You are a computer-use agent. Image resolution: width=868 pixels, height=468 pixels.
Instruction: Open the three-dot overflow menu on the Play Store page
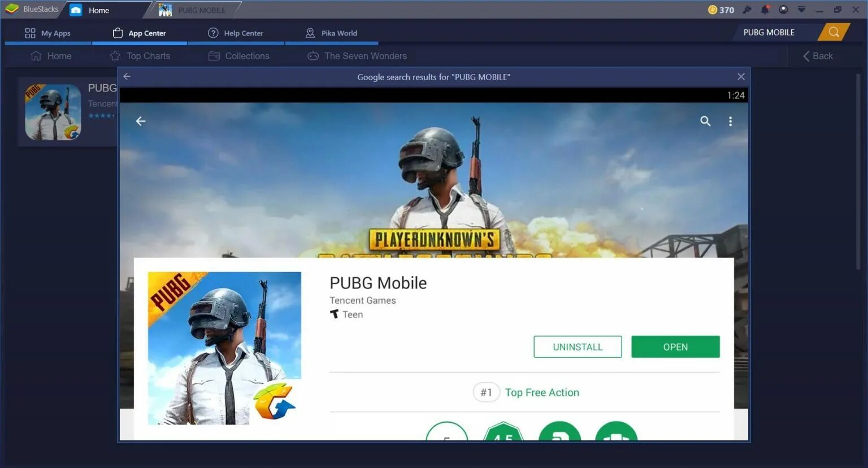730,121
